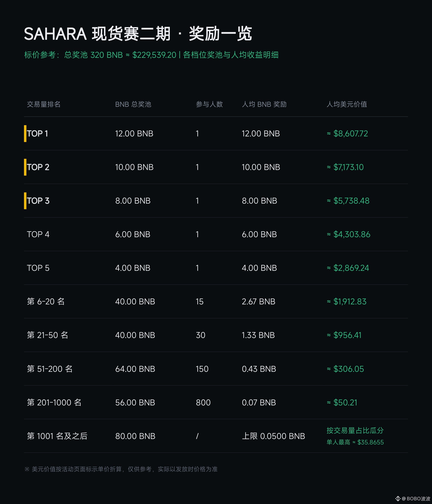The image size is (432, 504).
Task: Click the yellow marker beside TOP 1
Action: coord(25,133)
